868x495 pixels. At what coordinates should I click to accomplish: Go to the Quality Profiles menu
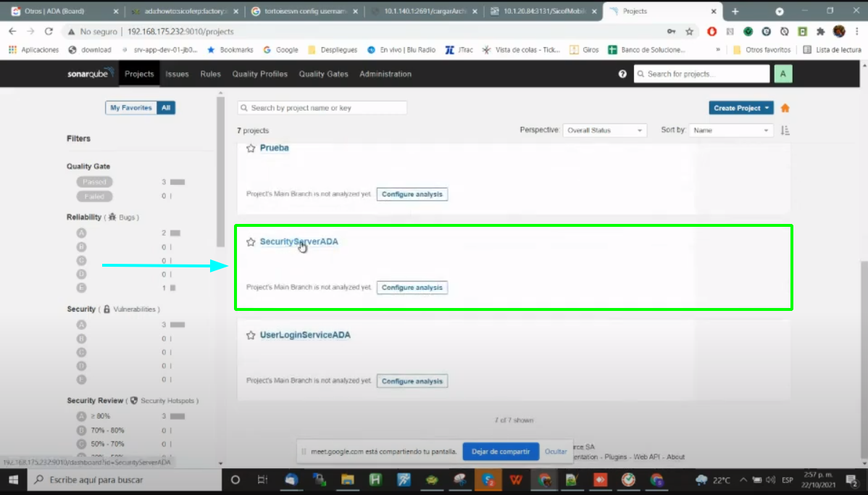pyautogui.click(x=259, y=74)
